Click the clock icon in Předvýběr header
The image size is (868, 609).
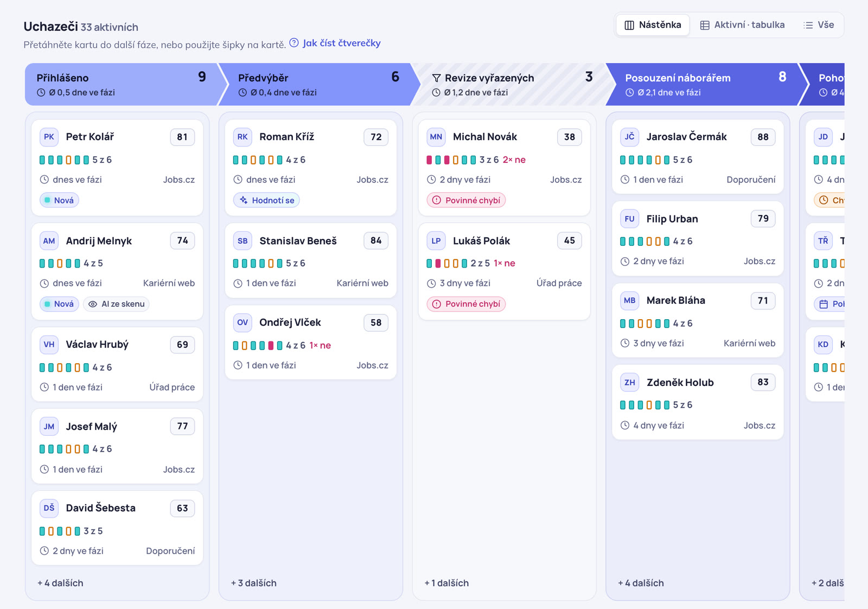[x=242, y=93]
